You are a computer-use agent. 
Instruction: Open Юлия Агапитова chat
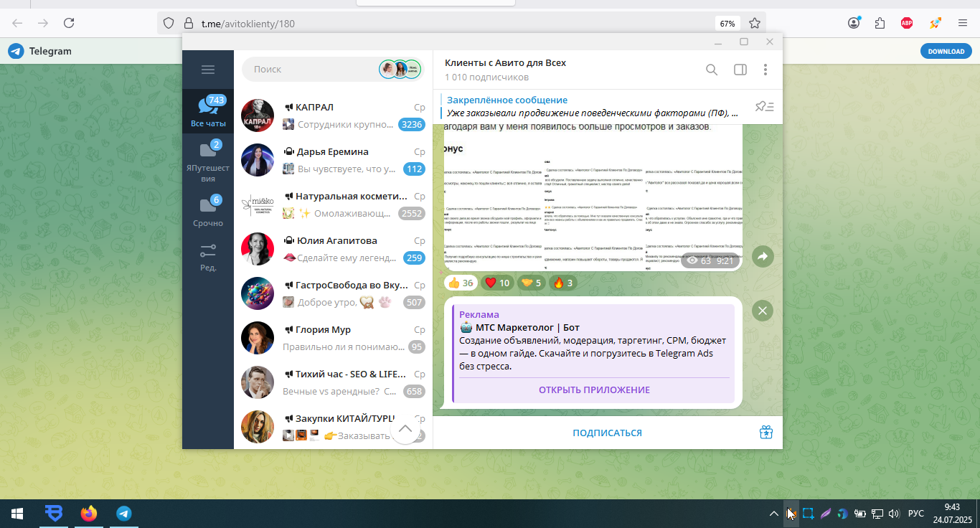click(334, 249)
